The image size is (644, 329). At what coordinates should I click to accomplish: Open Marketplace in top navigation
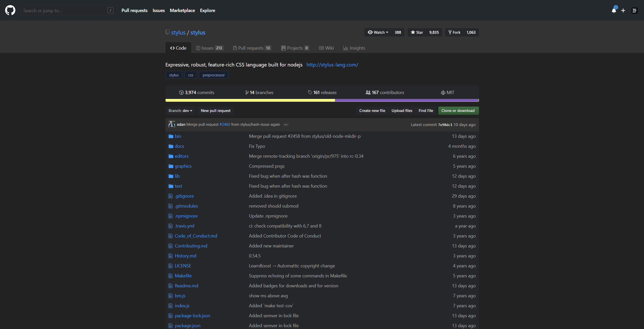point(182,10)
